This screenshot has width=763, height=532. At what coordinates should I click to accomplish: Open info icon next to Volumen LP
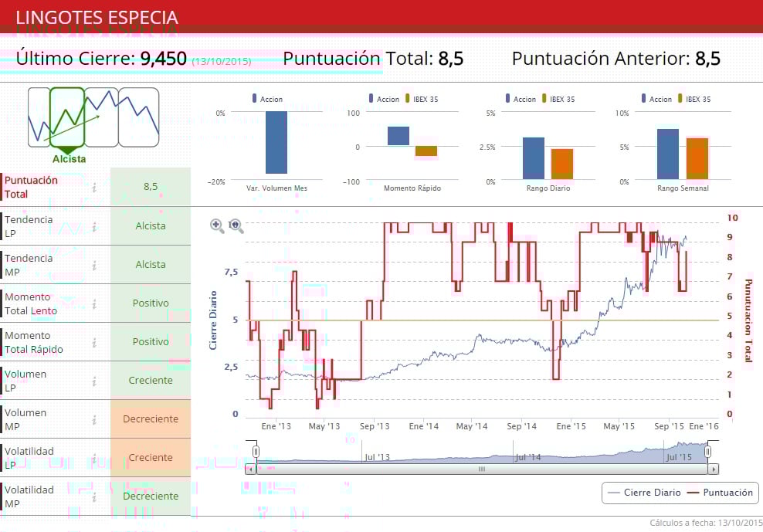(x=94, y=381)
